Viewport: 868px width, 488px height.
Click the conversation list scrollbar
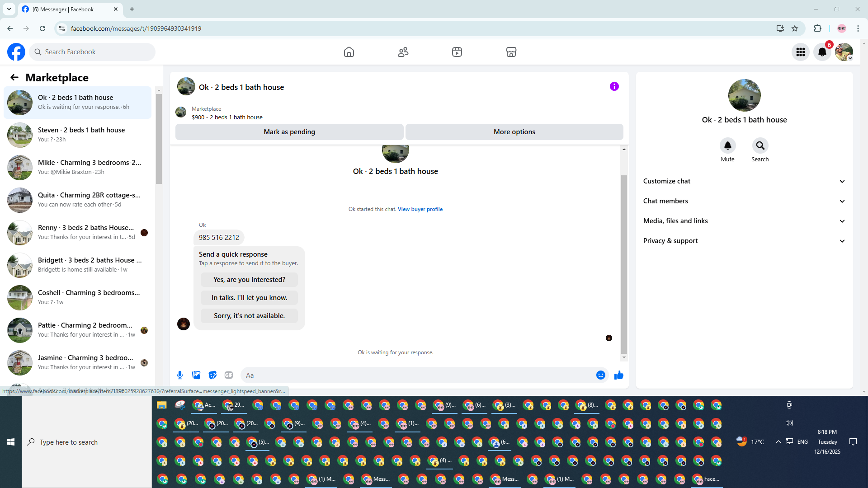[x=159, y=138]
